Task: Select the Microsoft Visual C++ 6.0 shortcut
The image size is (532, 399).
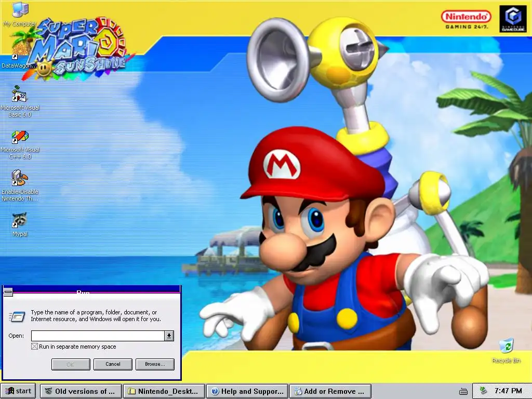Action: (x=20, y=144)
